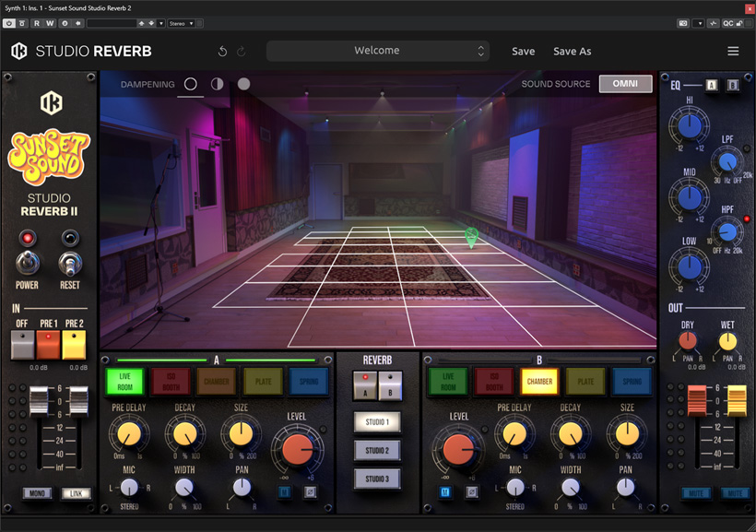Toggle the M mute button in section B
This screenshot has width=756, height=532.
445,492
